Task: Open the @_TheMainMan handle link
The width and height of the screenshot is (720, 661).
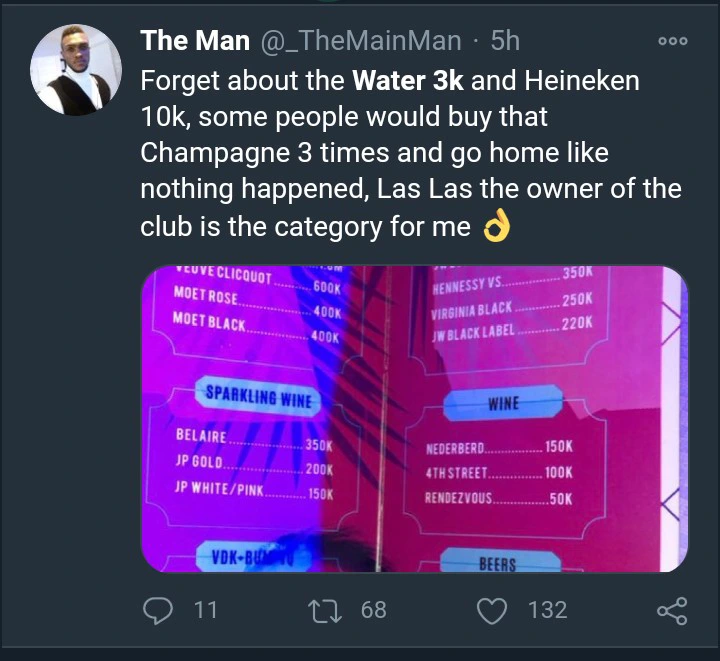Action: [361, 41]
